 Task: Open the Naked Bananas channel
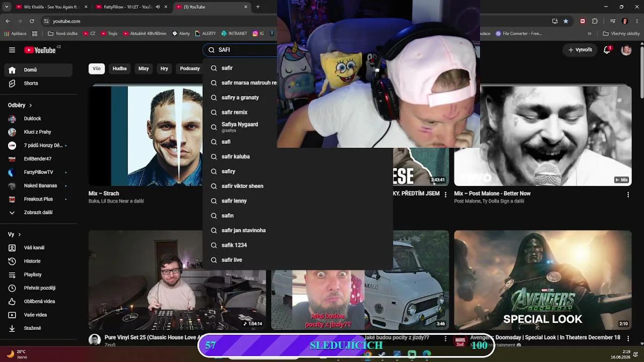pos(38,186)
